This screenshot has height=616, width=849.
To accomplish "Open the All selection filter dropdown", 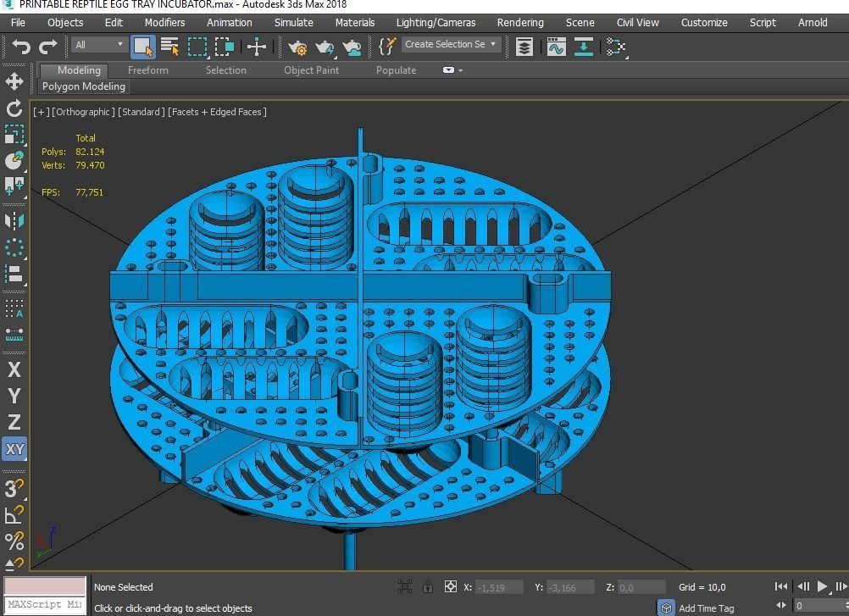I will pos(99,45).
